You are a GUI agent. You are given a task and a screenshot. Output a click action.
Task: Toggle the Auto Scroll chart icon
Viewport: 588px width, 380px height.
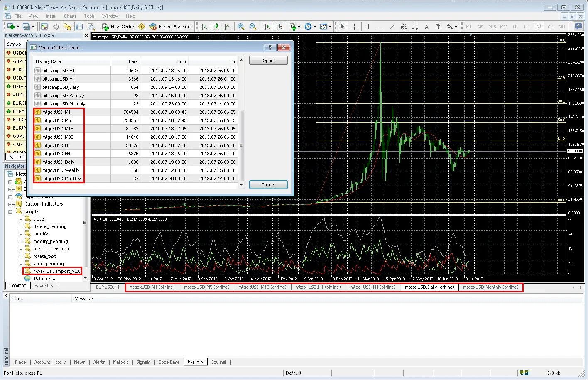267,27
